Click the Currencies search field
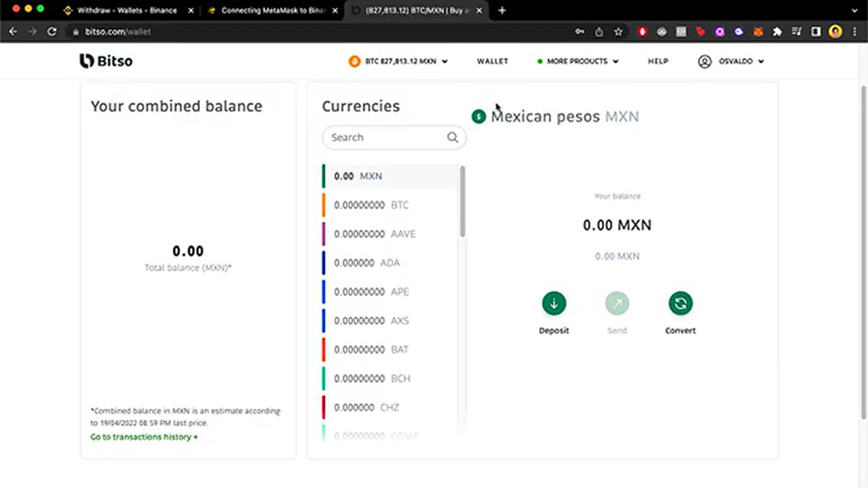The image size is (868, 488). (x=394, y=137)
